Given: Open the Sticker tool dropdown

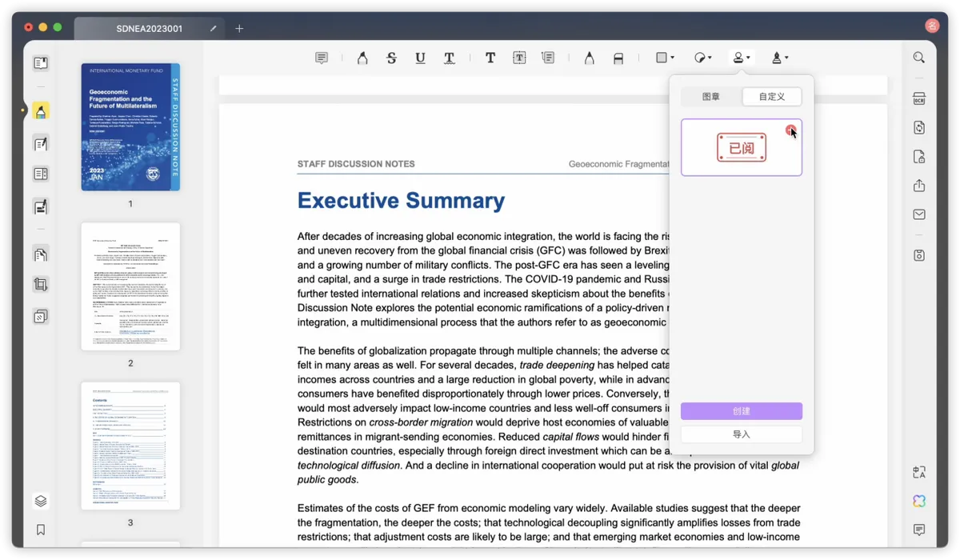Looking at the screenshot, I should pos(702,58).
